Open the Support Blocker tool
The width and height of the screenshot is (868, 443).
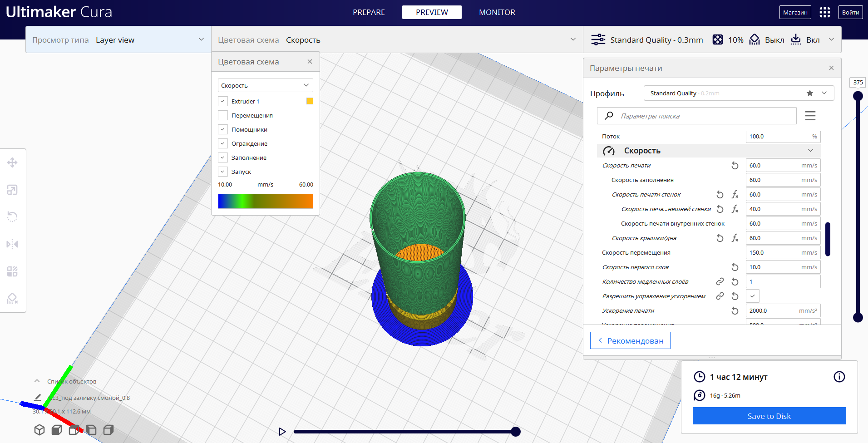[x=12, y=299]
